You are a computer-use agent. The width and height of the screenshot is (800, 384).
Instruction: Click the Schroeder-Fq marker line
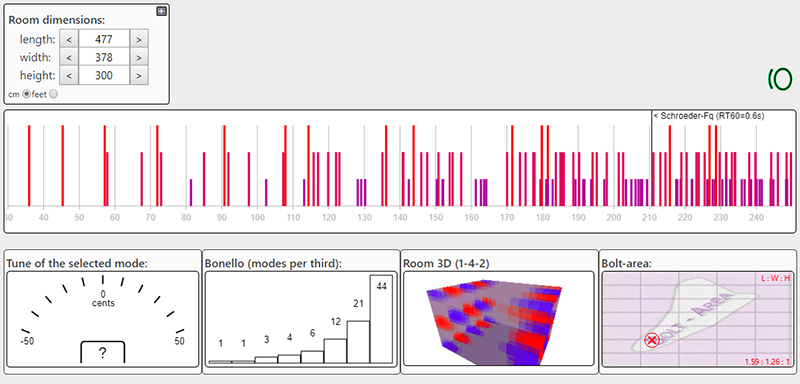[x=652, y=158]
